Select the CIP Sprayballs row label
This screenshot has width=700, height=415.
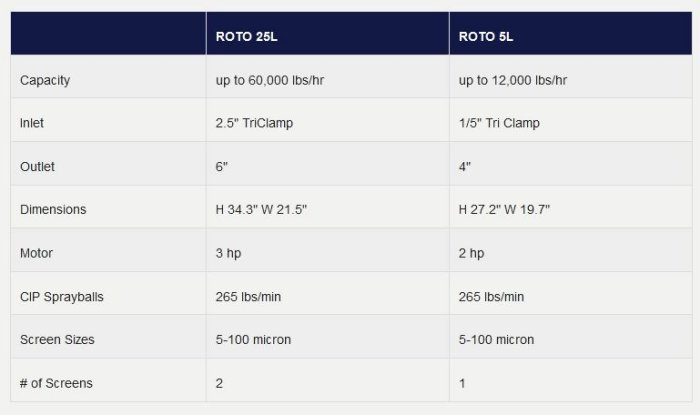tap(62, 296)
